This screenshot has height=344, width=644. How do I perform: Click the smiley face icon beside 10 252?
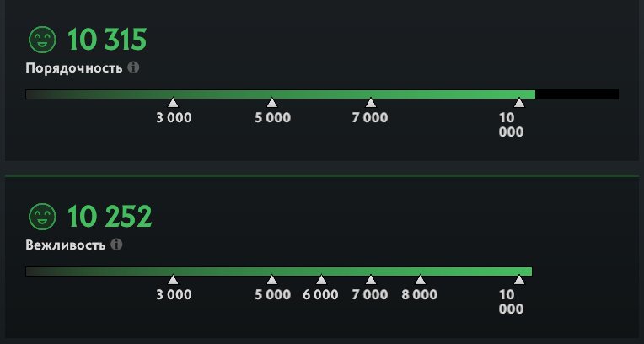(41, 218)
